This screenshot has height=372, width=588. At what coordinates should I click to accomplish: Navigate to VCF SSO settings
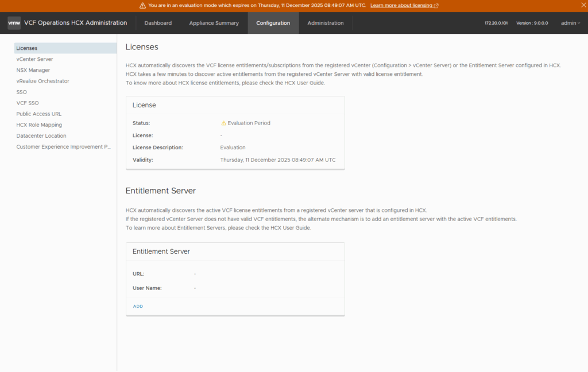(28, 103)
